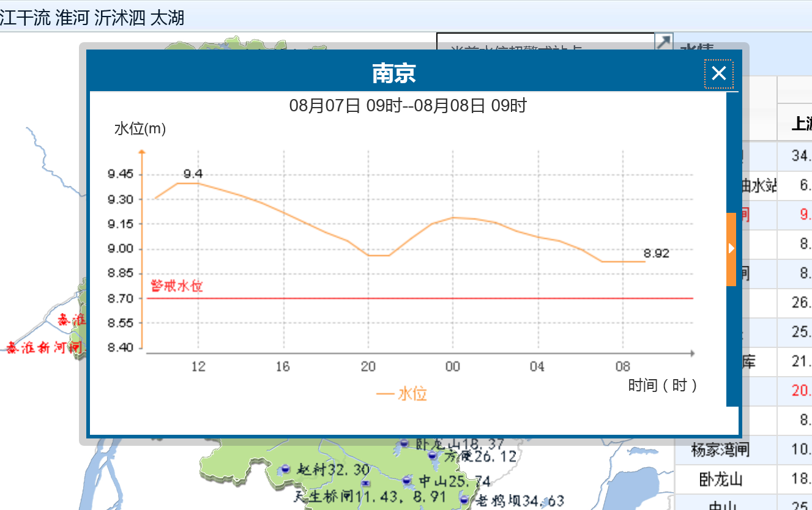This screenshot has width=812, height=510.
Task: Click the 老鸦坝 reservoir icon on map
Action: tap(464, 500)
